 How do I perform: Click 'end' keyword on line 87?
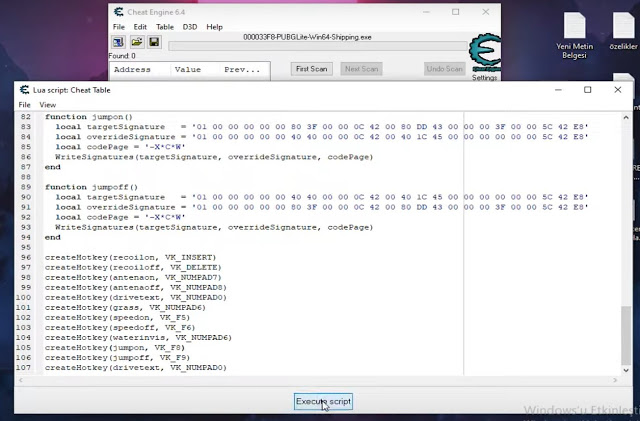53,167
